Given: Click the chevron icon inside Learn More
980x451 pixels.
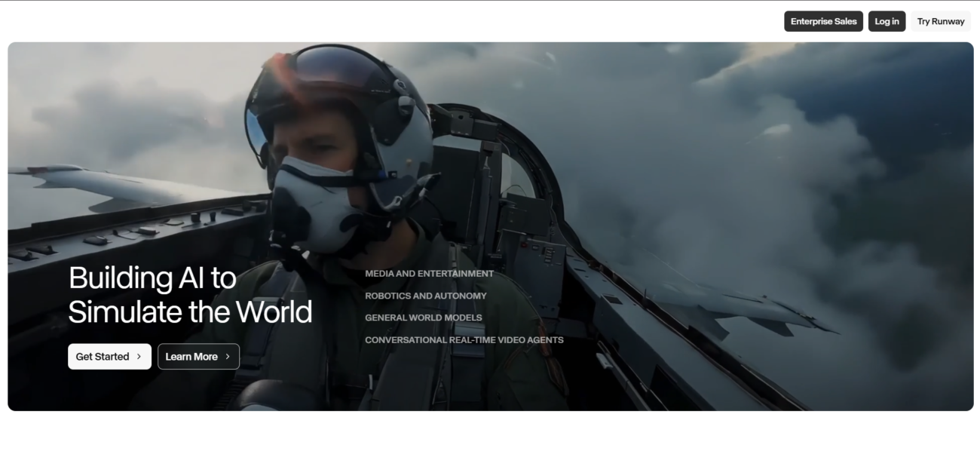Looking at the screenshot, I should [228, 357].
